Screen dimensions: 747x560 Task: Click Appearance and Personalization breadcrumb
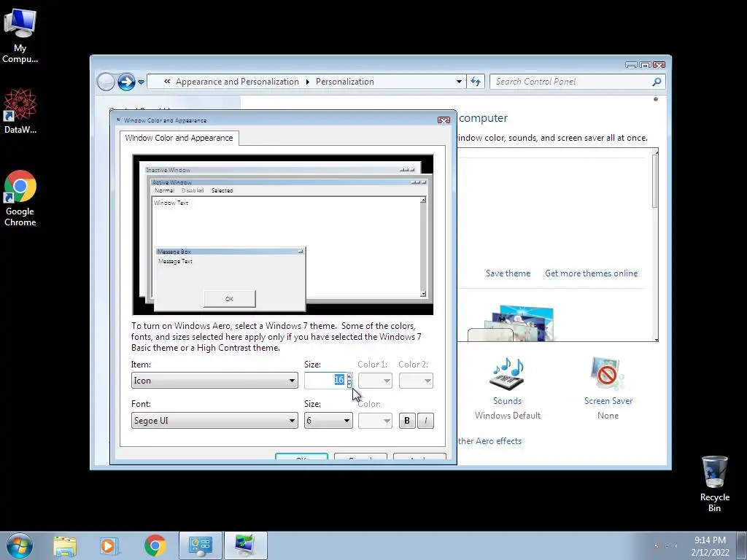(237, 82)
